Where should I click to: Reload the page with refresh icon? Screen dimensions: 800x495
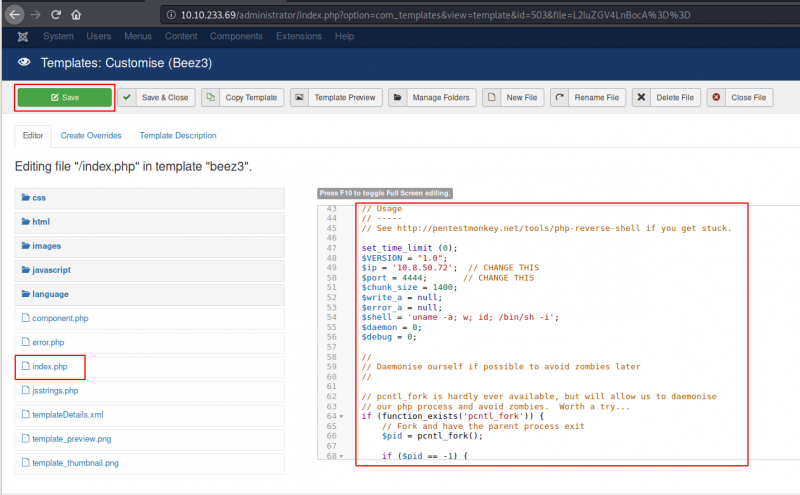pos(56,15)
